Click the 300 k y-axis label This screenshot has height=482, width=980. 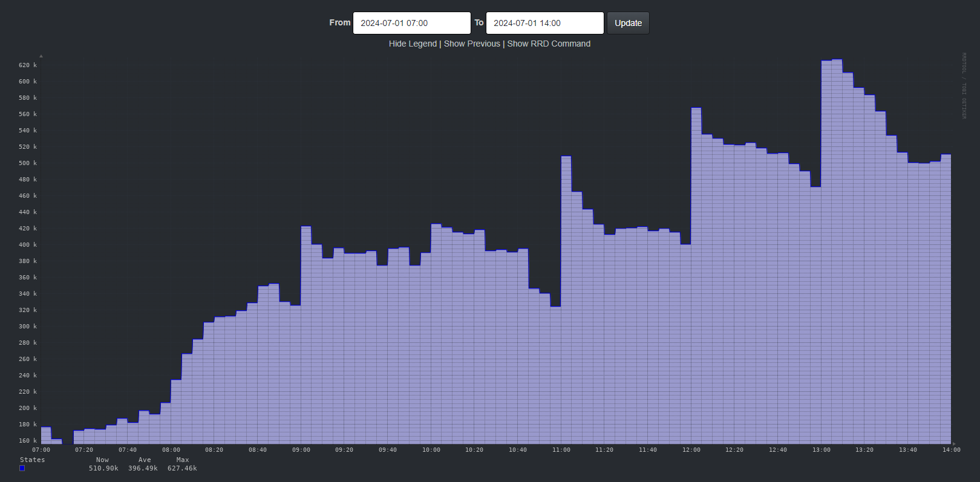(28, 327)
